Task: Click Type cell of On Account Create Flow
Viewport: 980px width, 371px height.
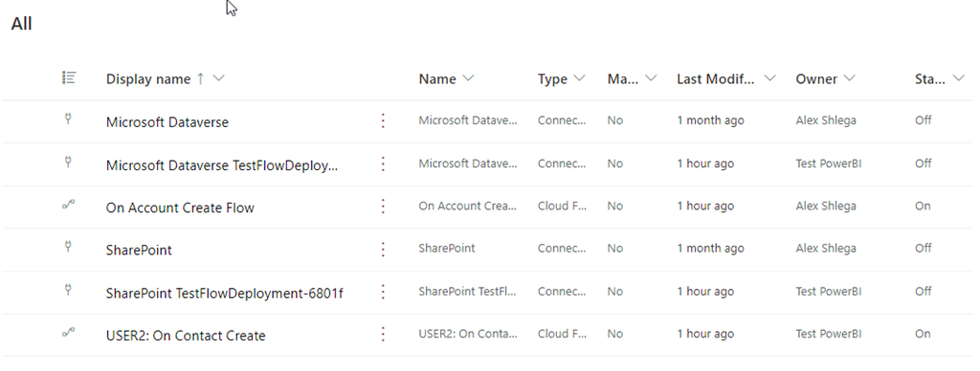Action: click(562, 207)
